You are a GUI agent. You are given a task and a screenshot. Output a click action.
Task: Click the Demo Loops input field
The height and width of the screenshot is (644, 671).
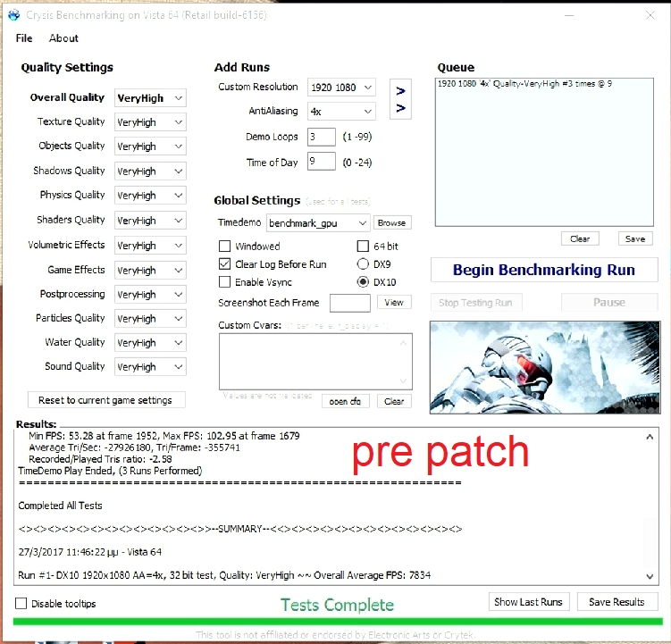tap(321, 137)
